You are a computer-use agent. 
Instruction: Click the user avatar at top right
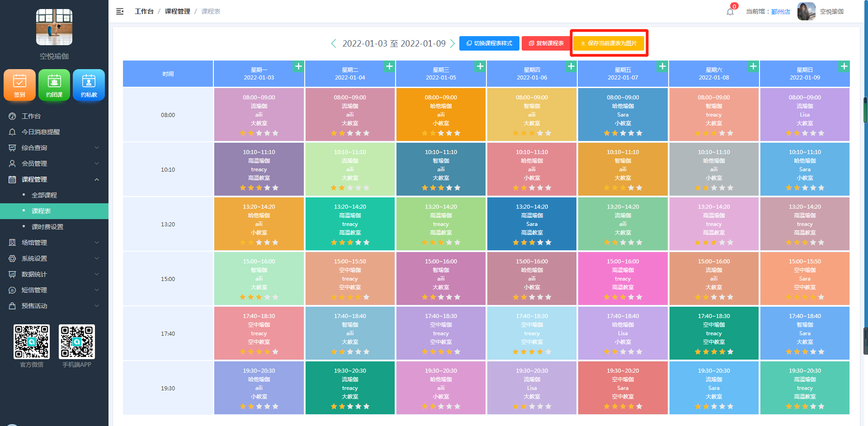806,11
